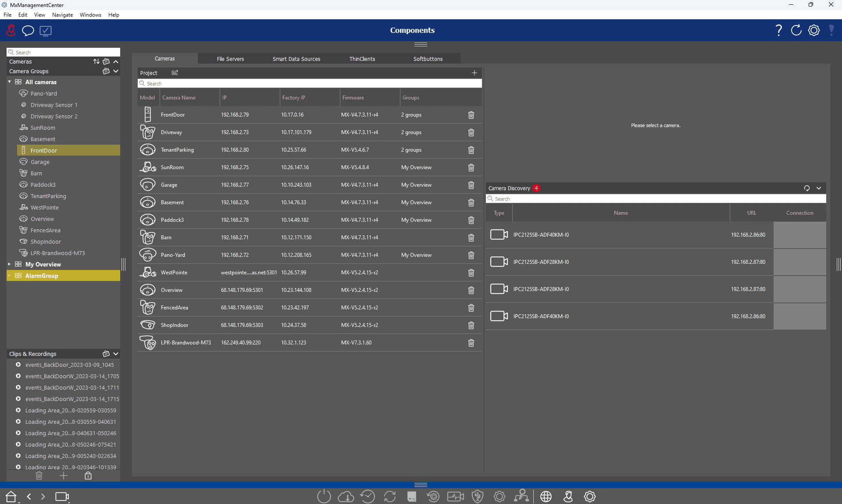The height and width of the screenshot is (504, 842).
Task: Select TenantParking in the camera tree
Action: pos(48,196)
